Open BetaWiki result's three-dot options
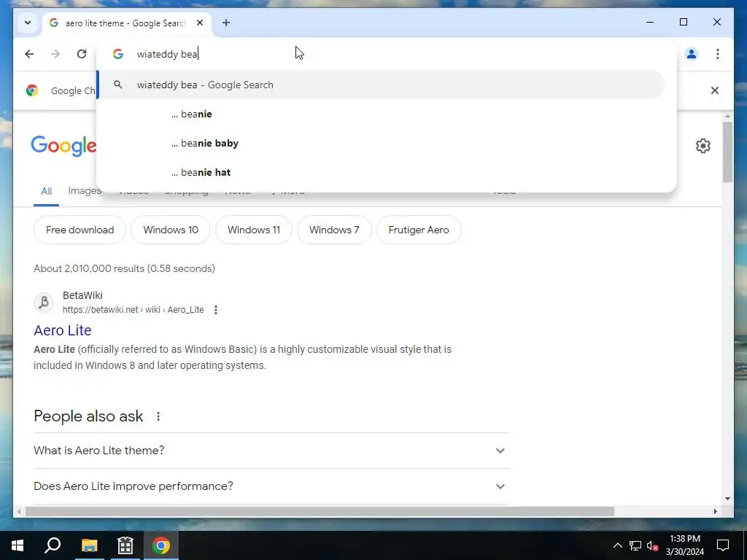This screenshot has width=747, height=560. 216,310
